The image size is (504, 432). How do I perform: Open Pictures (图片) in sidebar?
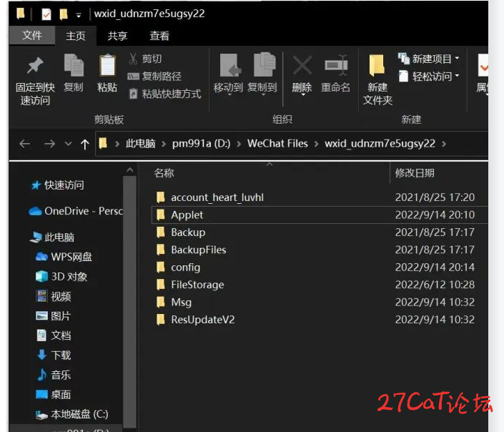point(53,316)
